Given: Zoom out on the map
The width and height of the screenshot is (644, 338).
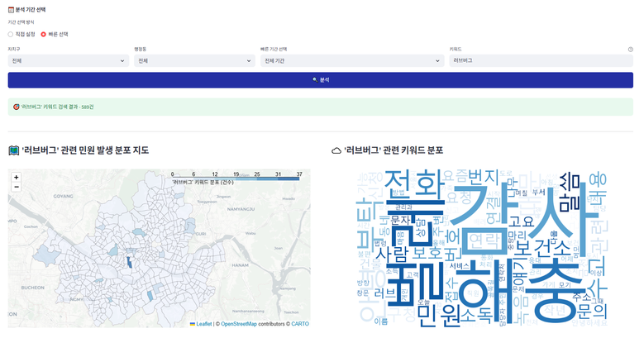Looking at the screenshot, I should coord(16,188).
